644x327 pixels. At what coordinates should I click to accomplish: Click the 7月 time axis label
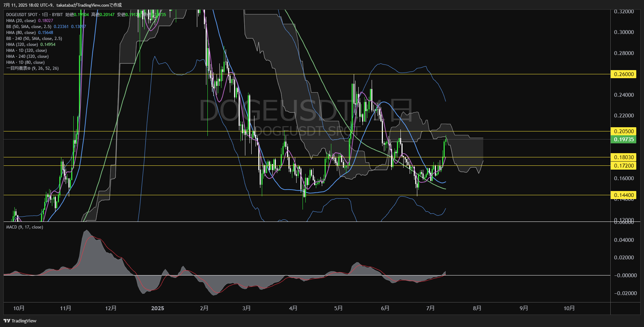click(x=431, y=308)
